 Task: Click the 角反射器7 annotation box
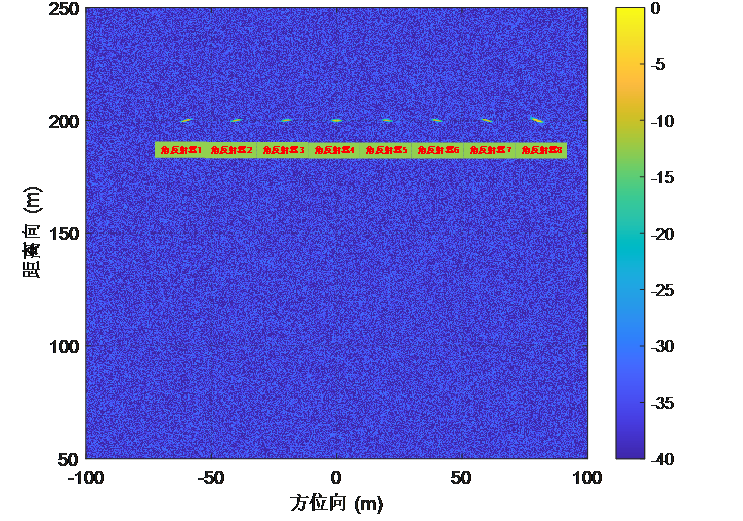490,150
